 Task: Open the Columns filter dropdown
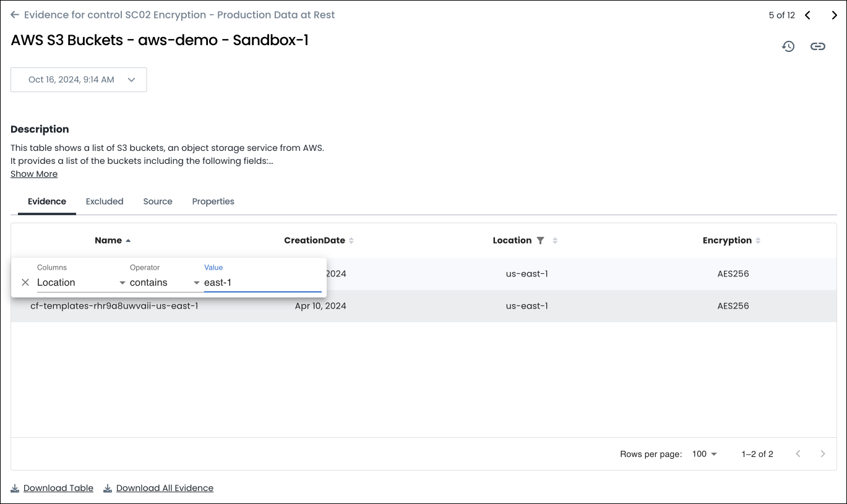tap(80, 283)
